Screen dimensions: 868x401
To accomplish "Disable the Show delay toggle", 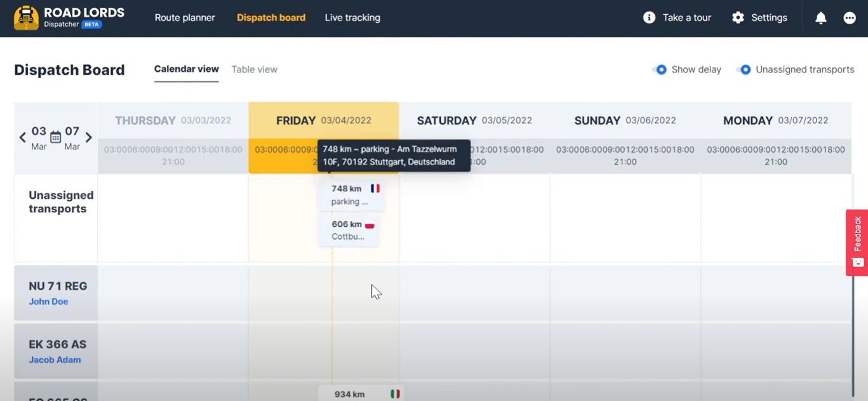I will pos(660,69).
